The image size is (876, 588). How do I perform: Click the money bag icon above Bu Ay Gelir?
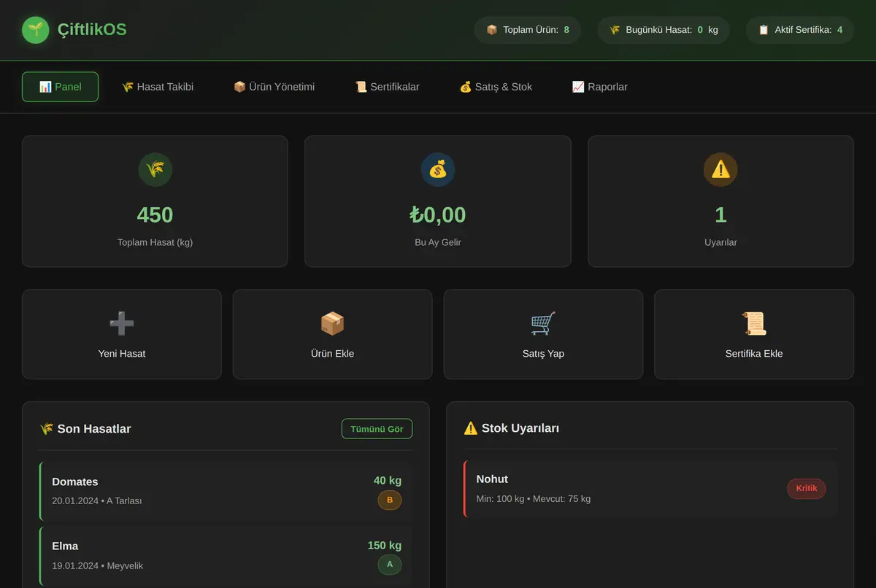(x=438, y=170)
